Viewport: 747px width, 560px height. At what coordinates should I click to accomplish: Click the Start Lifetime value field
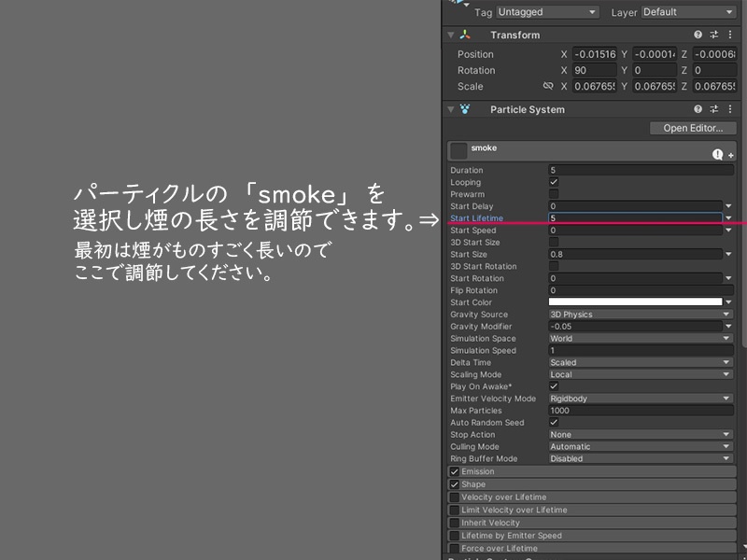[635, 218]
